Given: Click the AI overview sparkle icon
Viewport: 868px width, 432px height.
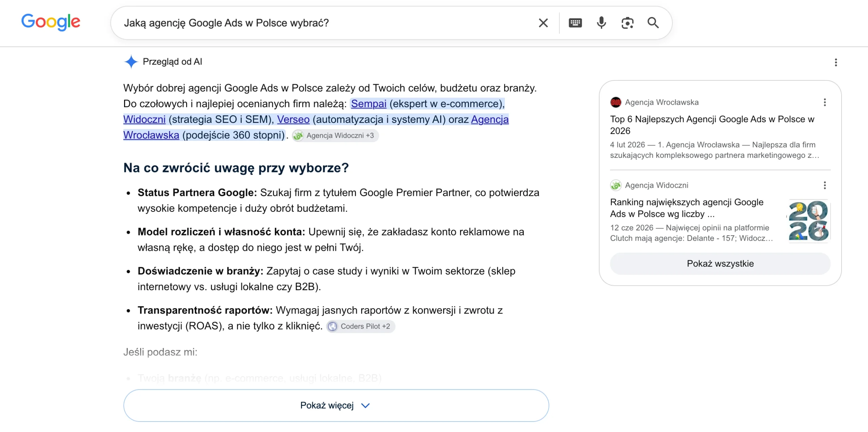Looking at the screenshot, I should (x=131, y=62).
